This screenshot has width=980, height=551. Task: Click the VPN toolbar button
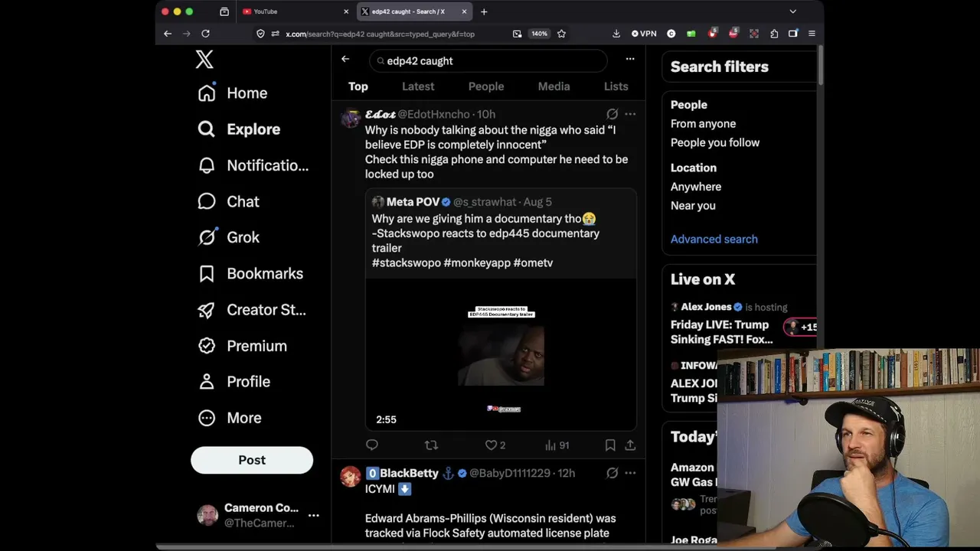coord(644,34)
